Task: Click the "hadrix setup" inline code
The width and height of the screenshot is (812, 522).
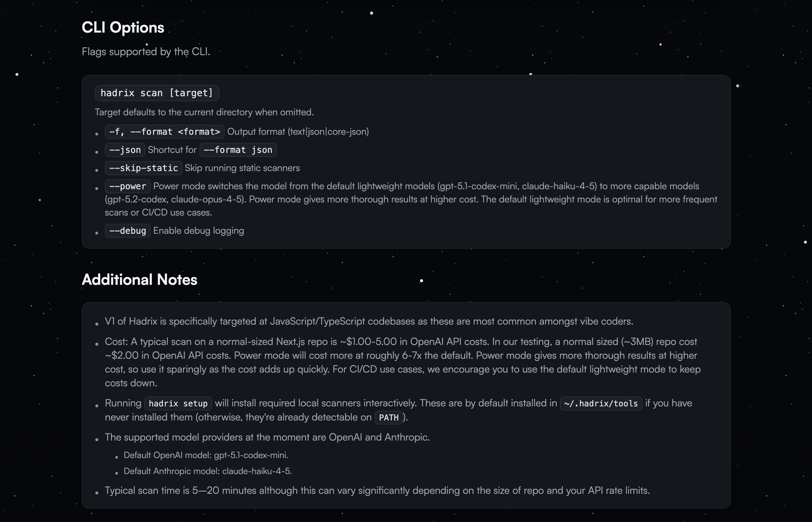Action: coord(178,403)
